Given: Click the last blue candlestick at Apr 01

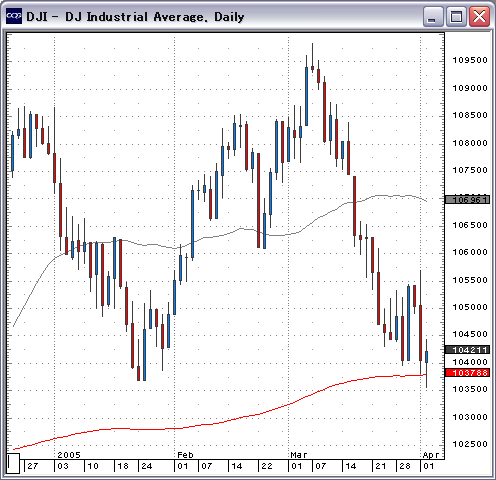Looking at the screenshot, I should pyautogui.click(x=427, y=357).
